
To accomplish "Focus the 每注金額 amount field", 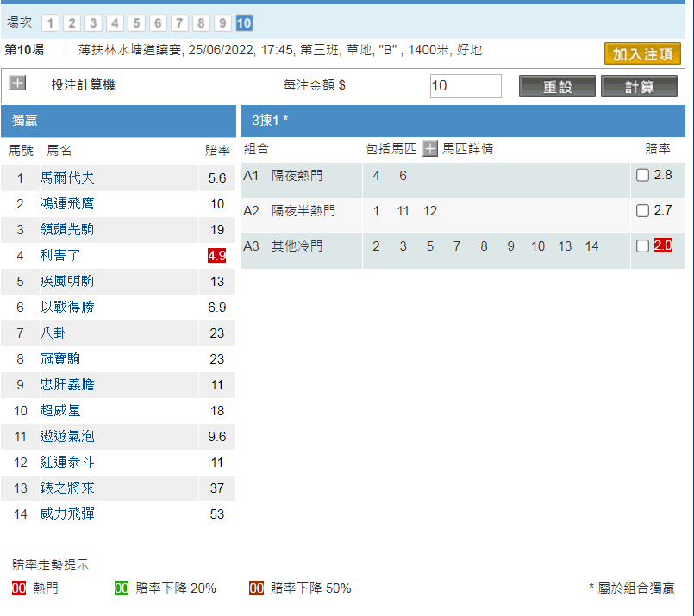I will [466, 86].
